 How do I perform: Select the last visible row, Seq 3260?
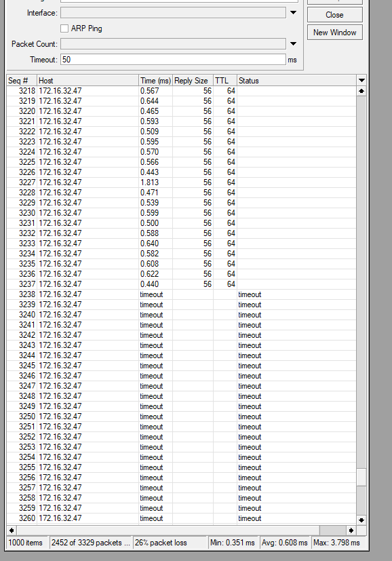tap(181, 518)
